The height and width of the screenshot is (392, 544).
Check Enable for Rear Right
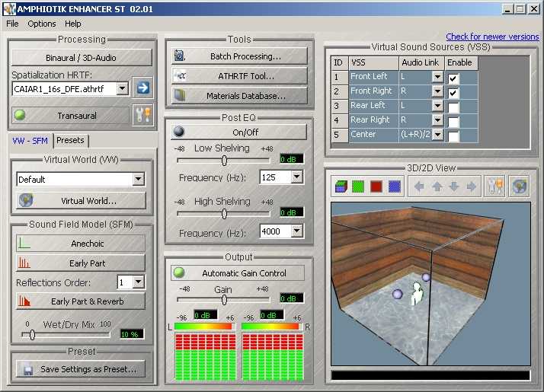tap(453, 122)
